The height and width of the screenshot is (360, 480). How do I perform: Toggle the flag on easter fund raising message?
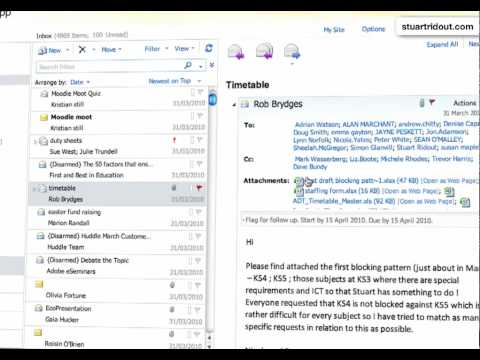tap(198, 212)
